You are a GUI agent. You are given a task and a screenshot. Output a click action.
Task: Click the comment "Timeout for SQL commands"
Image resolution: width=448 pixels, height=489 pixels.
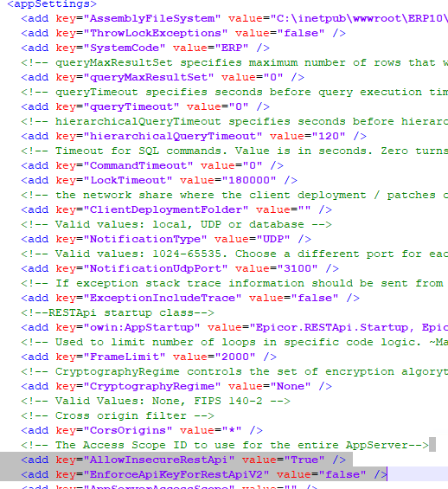click(x=234, y=151)
